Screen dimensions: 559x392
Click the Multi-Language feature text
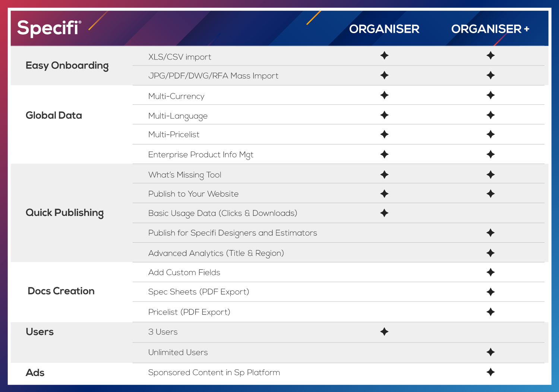178,116
